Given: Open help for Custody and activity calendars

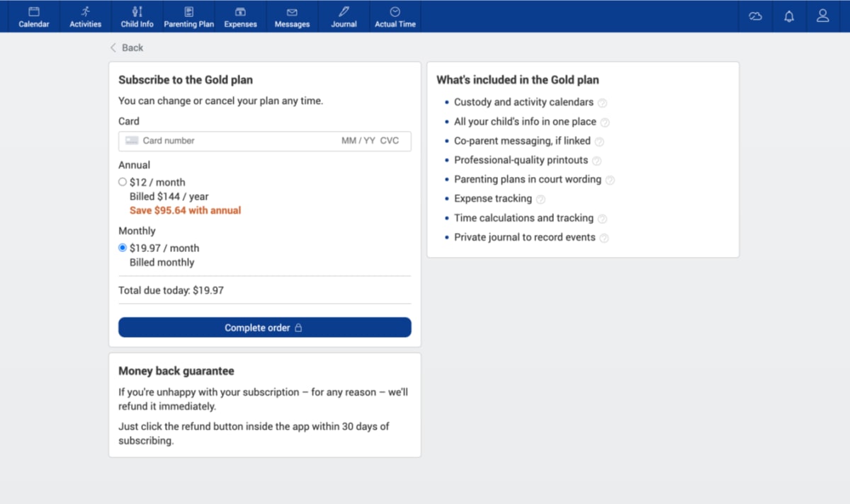Looking at the screenshot, I should 602,103.
